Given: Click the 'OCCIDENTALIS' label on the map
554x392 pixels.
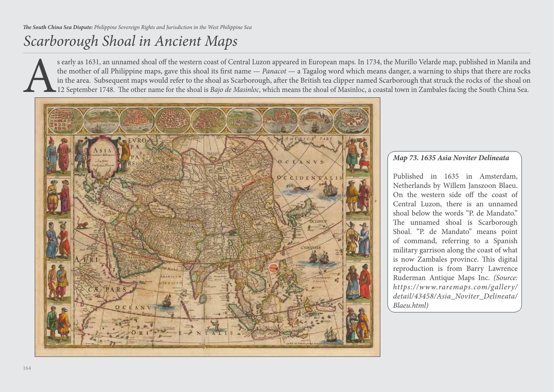Looking at the screenshot, I should pos(309,178).
